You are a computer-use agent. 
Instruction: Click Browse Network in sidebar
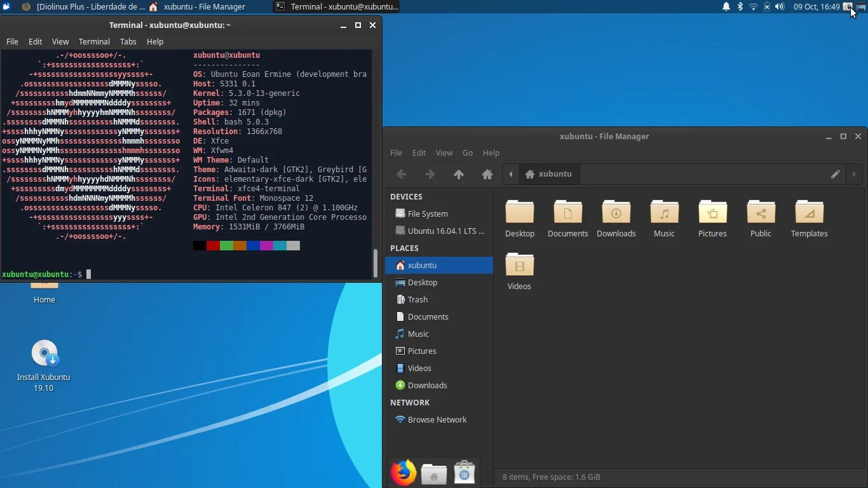coord(439,419)
